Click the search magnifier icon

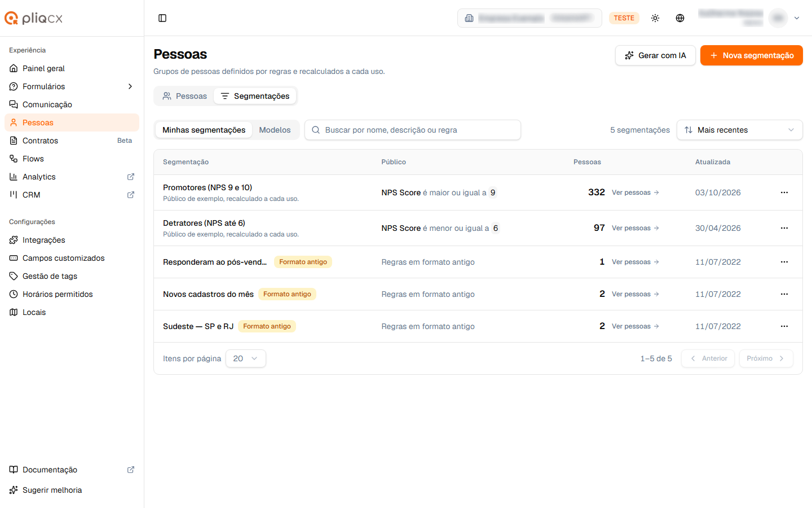[x=316, y=130]
